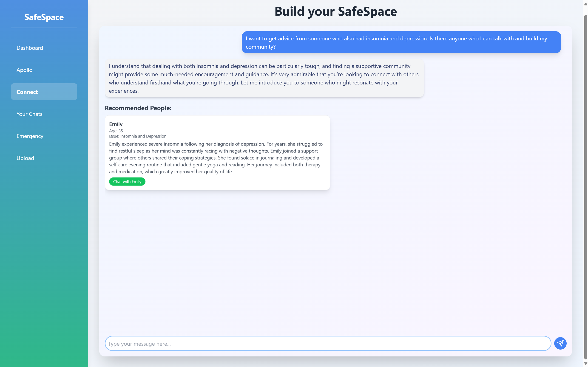
Task: Select the Connect sidebar item
Action: coord(44,92)
